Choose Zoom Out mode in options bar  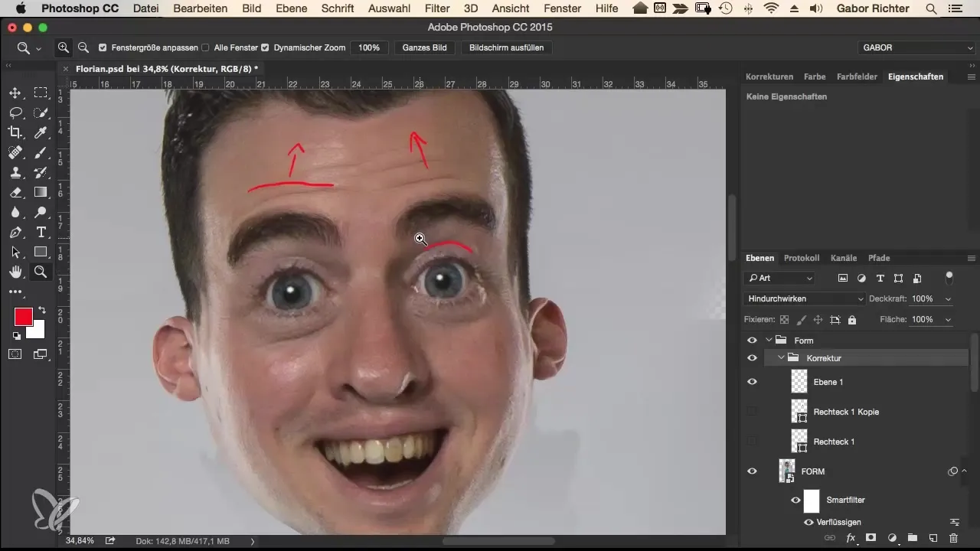pos(83,47)
